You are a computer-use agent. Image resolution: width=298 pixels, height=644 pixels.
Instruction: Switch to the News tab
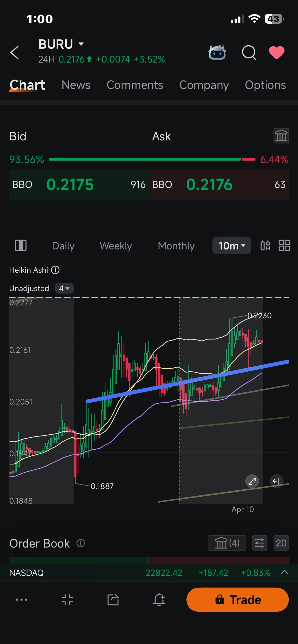point(76,85)
